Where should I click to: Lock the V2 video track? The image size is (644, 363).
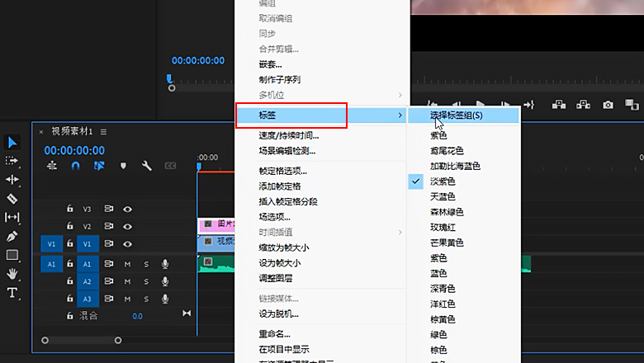tap(70, 227)
